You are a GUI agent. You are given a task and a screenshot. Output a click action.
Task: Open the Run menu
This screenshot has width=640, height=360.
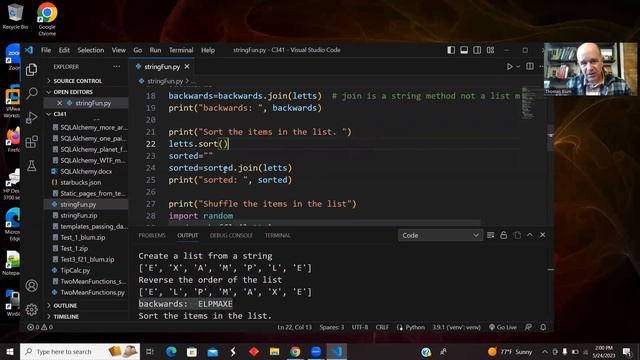coord(155,50)
